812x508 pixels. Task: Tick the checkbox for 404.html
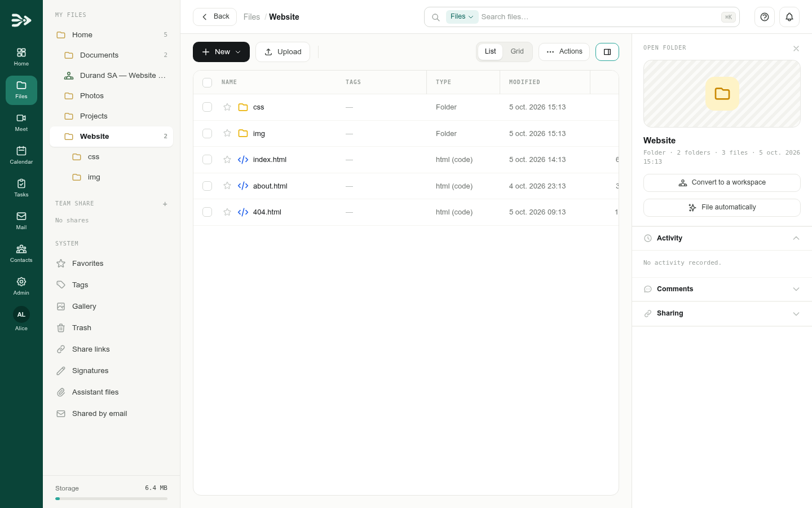(x=208, y=212)
